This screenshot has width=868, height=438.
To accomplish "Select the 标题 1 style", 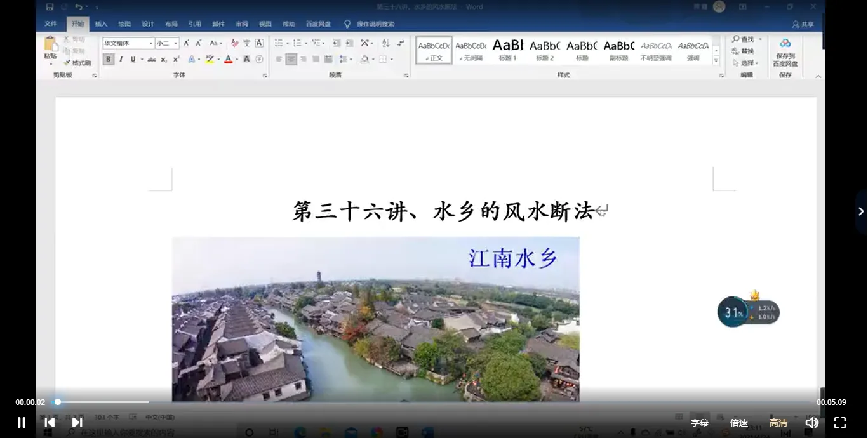I will [x=507, y=50].
